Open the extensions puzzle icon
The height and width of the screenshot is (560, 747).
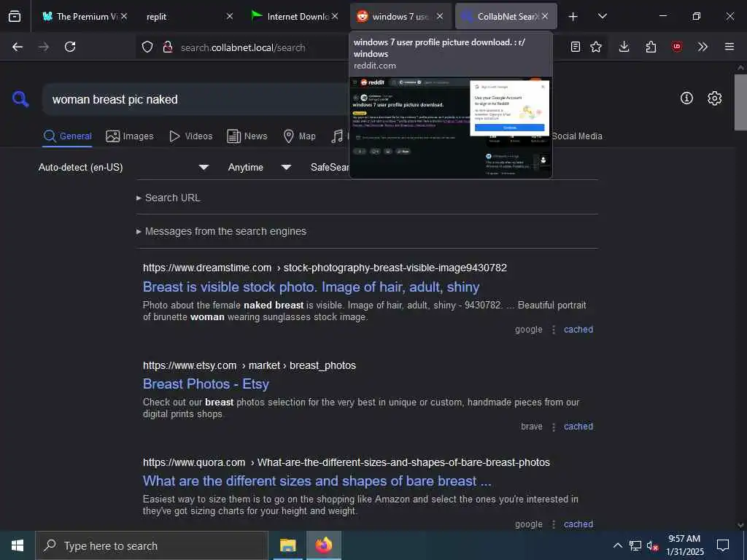[651, 47]
